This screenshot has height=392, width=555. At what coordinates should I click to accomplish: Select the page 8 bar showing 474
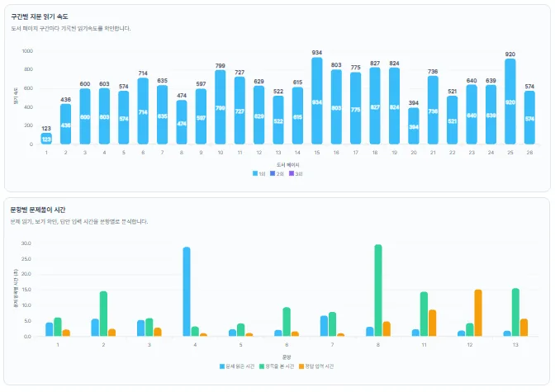[x=182, y=122]
